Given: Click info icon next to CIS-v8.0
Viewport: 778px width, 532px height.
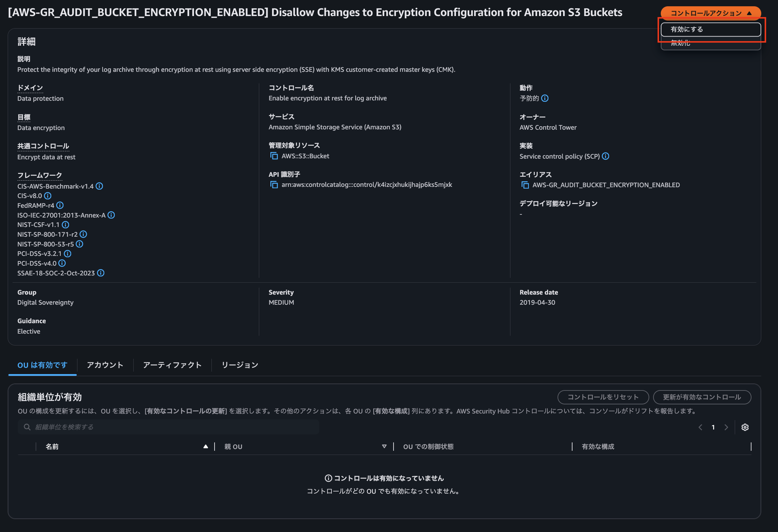Looking at the screenshot, I should point(48,196).
